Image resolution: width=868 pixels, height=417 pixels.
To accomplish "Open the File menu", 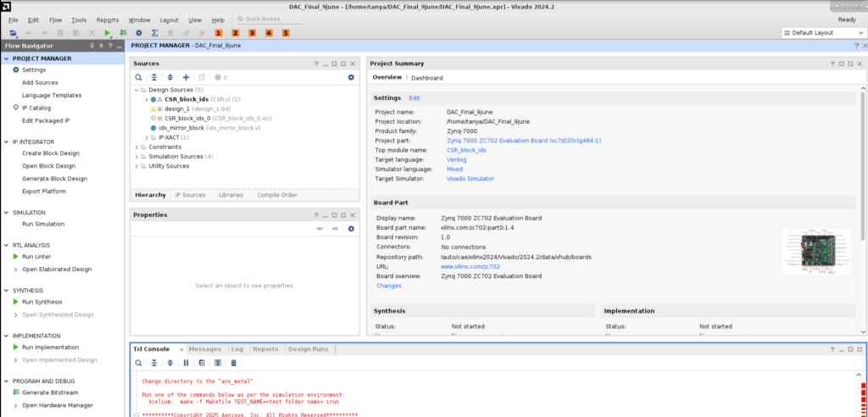I will [x=13, y=19].
